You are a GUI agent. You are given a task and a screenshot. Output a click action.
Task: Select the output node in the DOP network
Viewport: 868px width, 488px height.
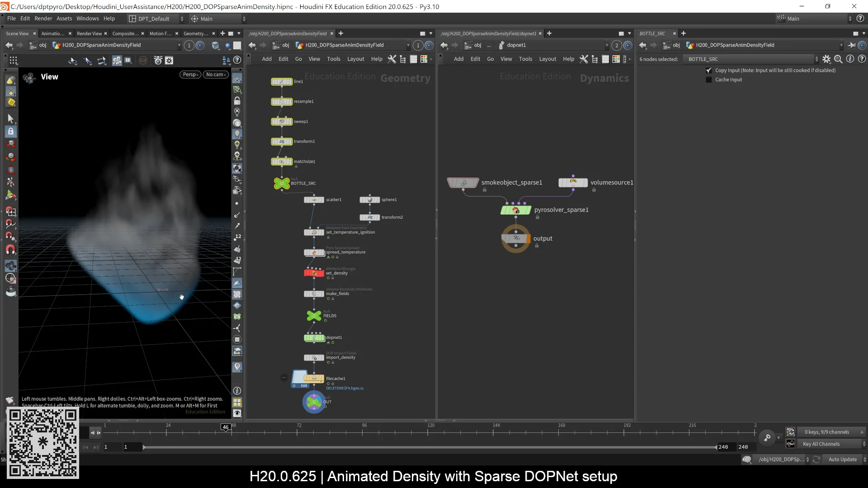(x=515, y=239)
